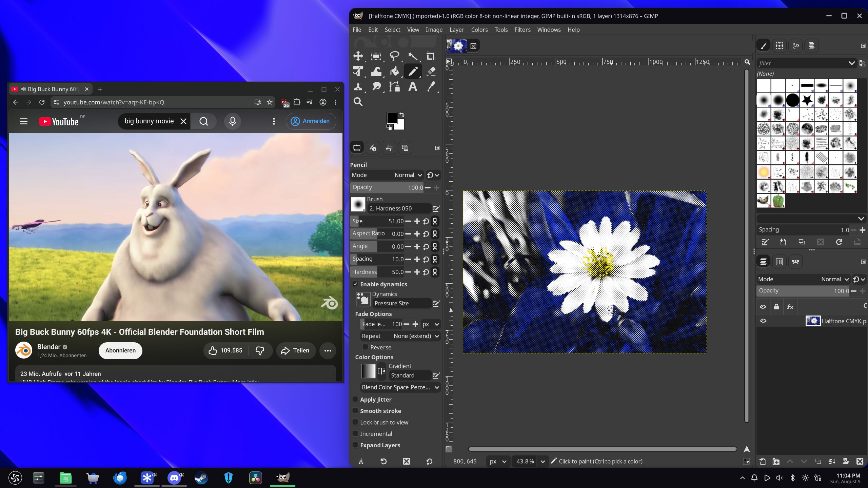Screen dimensions: 868x488
Task: Select the Warp Transform tool
Action: pos(376,71)
